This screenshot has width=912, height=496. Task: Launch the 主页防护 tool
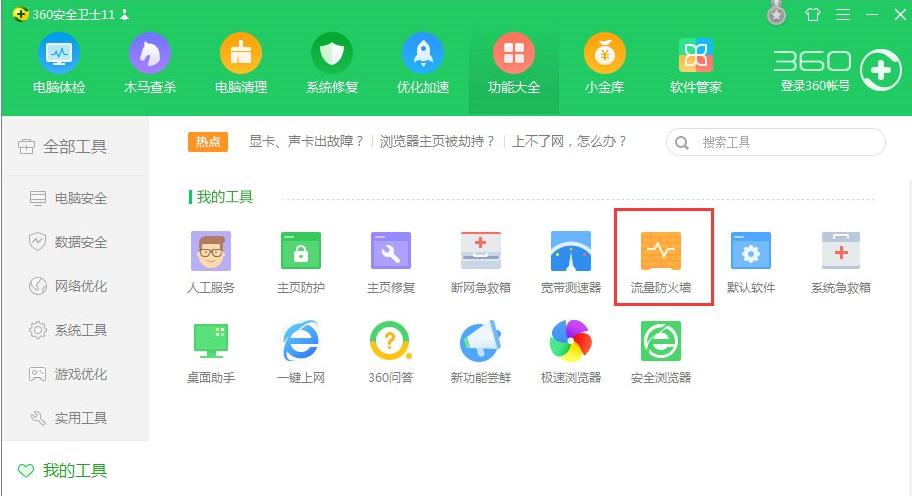[301, 262]
